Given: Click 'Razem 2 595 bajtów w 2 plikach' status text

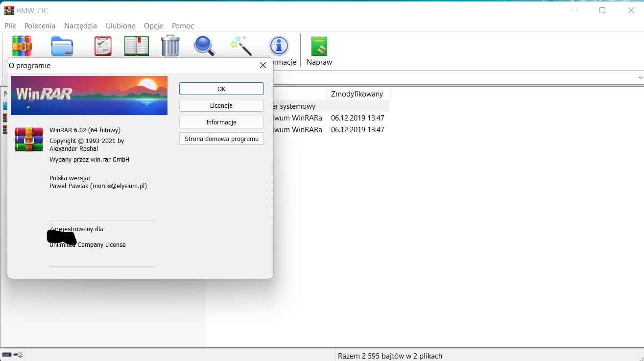Looking at the screenshot, I should click(x=390, y=356).
